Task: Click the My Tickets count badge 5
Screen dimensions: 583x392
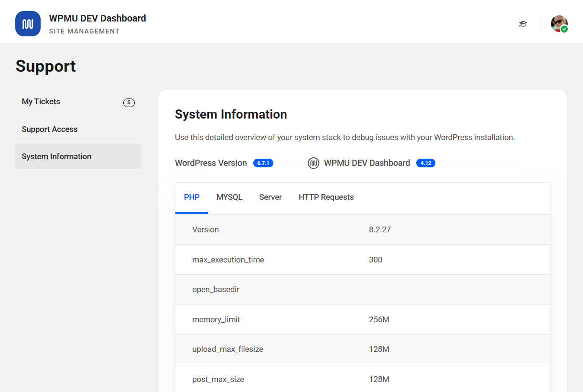Action: click(129, 102)
